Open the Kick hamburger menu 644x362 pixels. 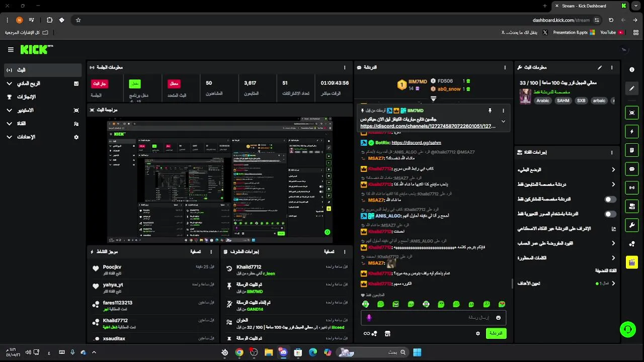coord(11,49)
